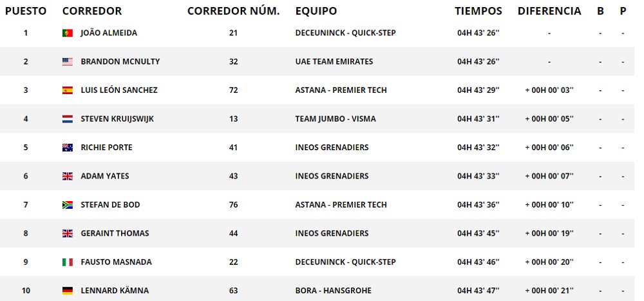Open rider João Almeida's name link
644x301 pixels.
[109, 33]
